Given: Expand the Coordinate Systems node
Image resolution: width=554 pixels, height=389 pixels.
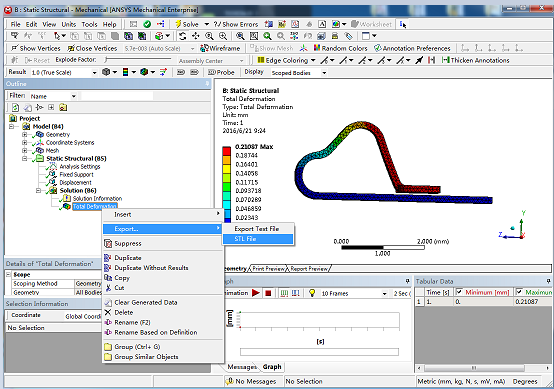Looking at the screenshot, I should tap(24, 143).
